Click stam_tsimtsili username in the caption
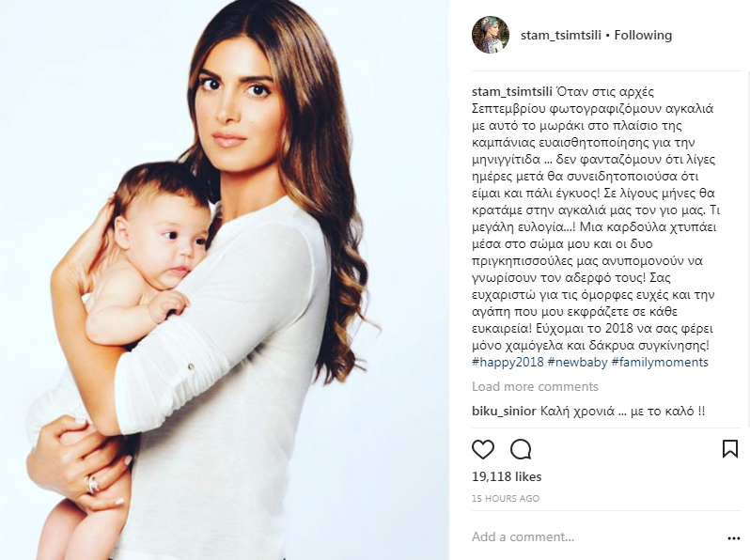Image resolution: width=750 pixels, height=560 pixels. click(512, 92)
